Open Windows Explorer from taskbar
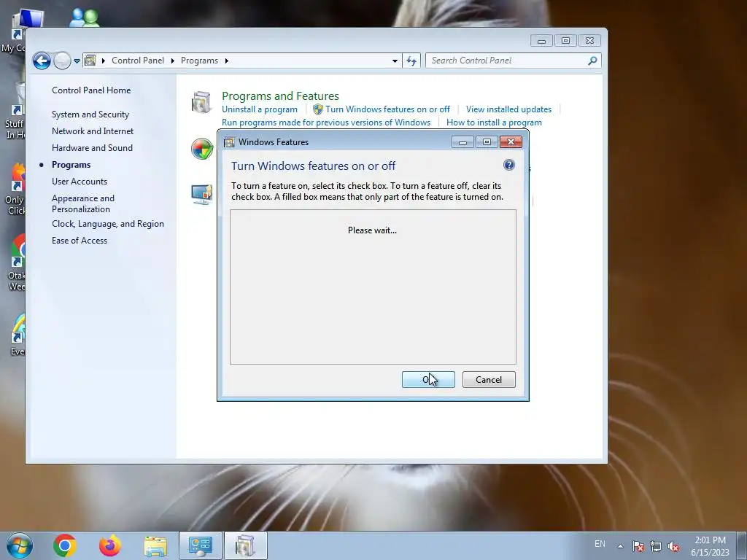Screen dimensions: 747x560 (x=155, y=546)
